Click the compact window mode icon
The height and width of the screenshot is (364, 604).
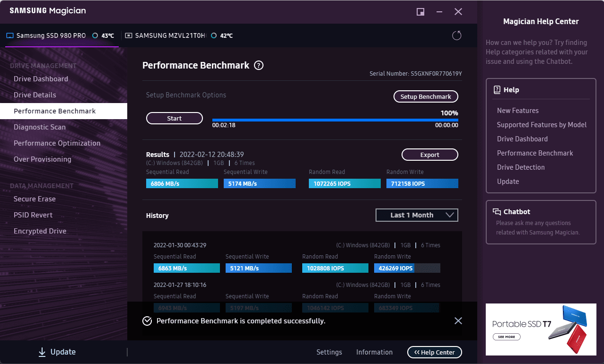tap(420, 12)
